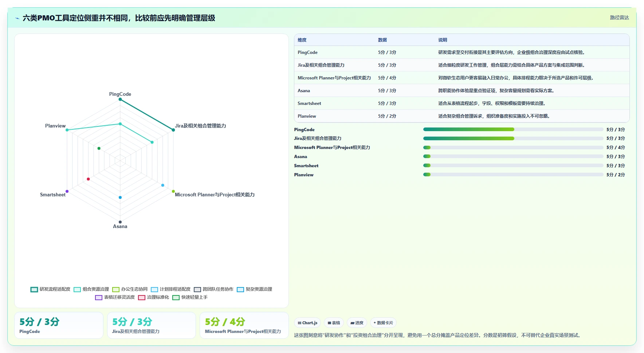
Task: Click the Microsoft Planner与Project table cell
Action: [334, 78]
